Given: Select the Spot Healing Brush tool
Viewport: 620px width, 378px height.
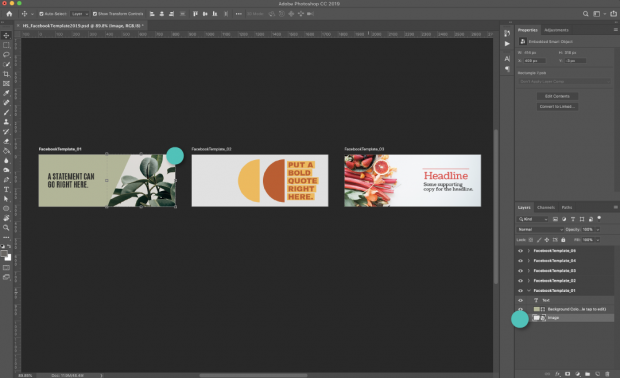Looking at the screenshot, I should (x=6, y=102).
